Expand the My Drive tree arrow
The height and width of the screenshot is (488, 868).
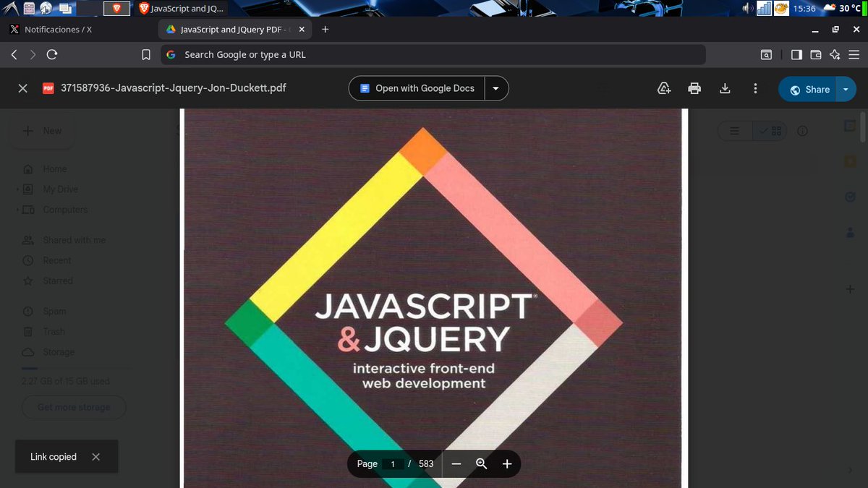pos(17,189)
